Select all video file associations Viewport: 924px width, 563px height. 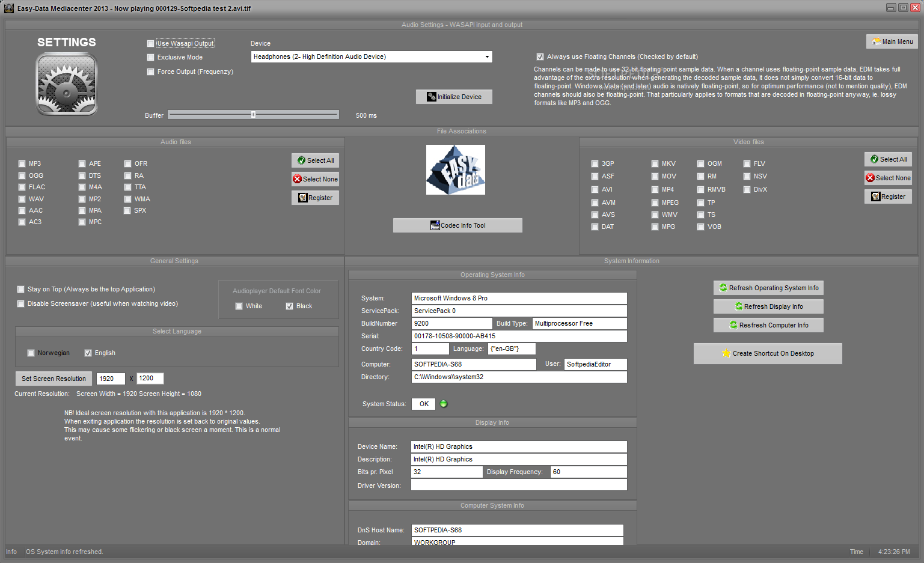(x=888, y=159)
